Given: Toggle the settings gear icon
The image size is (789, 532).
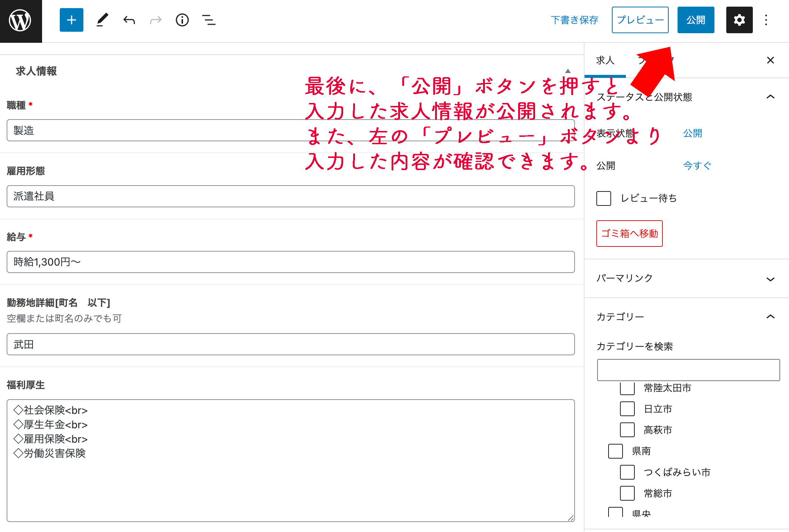Looking at the screenshot, I should pyautogui.click(x=739, y=20).
